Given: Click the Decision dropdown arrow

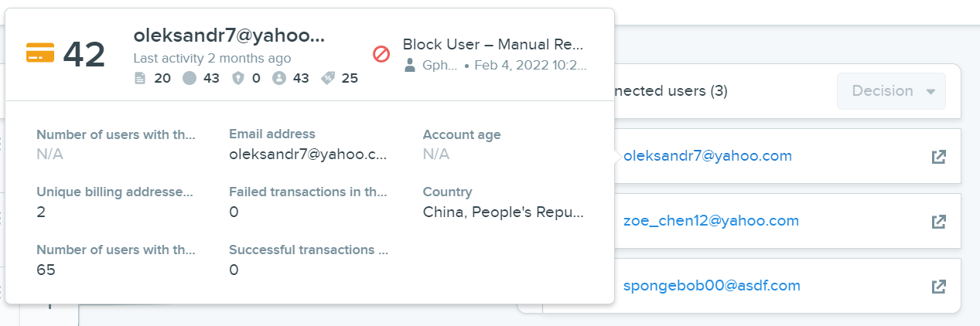Looking at the screenshot, I should click(x=930, y=92).
